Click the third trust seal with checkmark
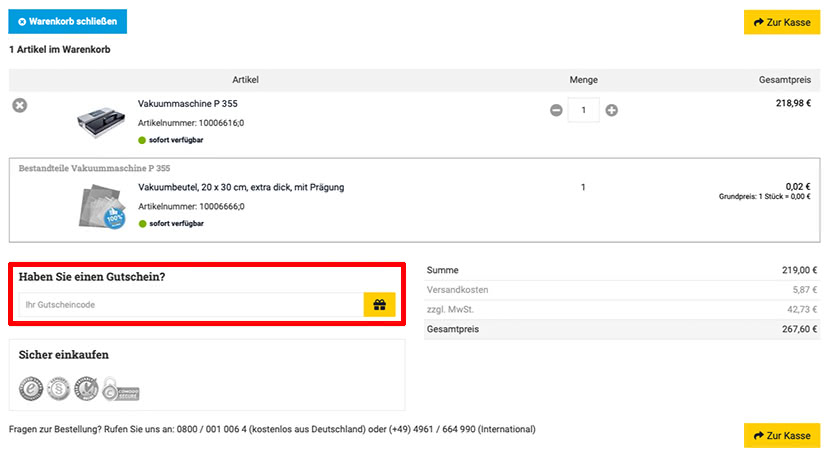The image size is (828, 452). tap(86, 389)
